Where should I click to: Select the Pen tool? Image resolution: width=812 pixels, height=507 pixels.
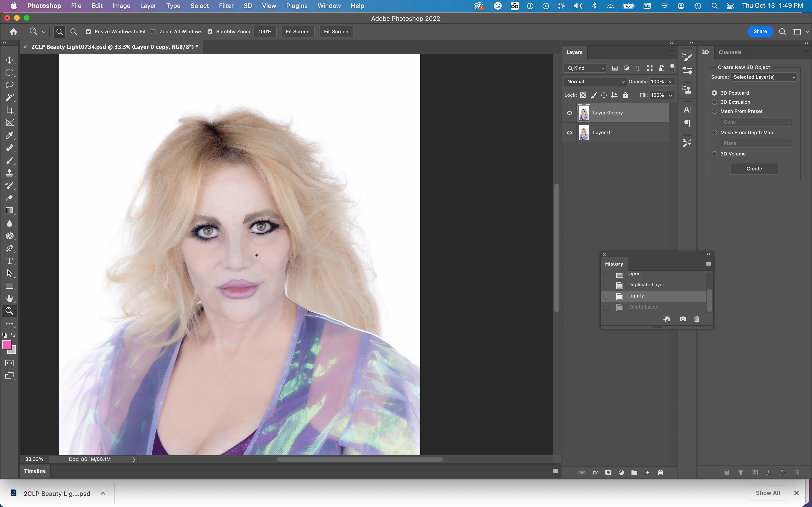click(9, 248)
